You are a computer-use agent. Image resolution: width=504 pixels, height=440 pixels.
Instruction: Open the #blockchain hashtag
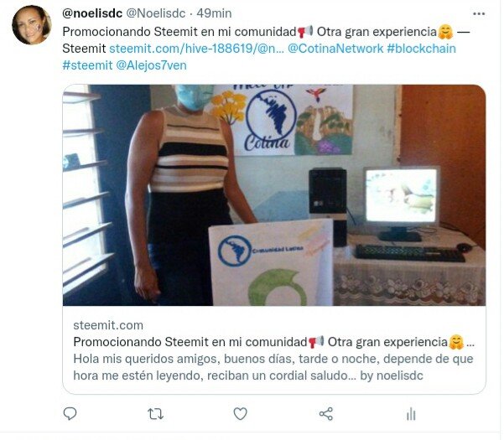click(421, 49)
